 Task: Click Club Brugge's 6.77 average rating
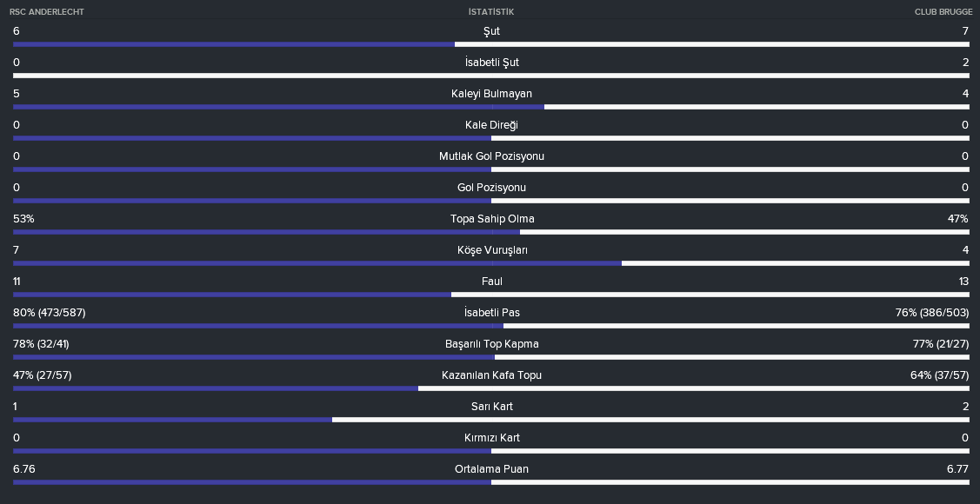(x=957, y=468)
